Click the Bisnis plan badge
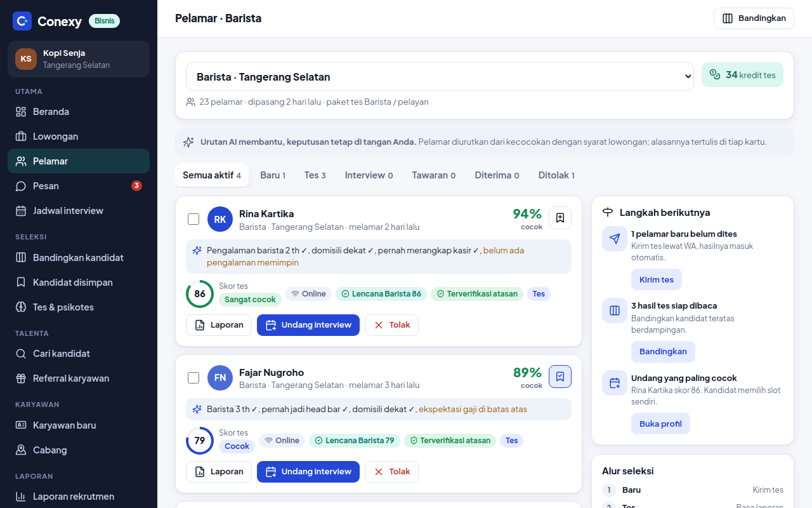The image size is (812, 508). 105,21
